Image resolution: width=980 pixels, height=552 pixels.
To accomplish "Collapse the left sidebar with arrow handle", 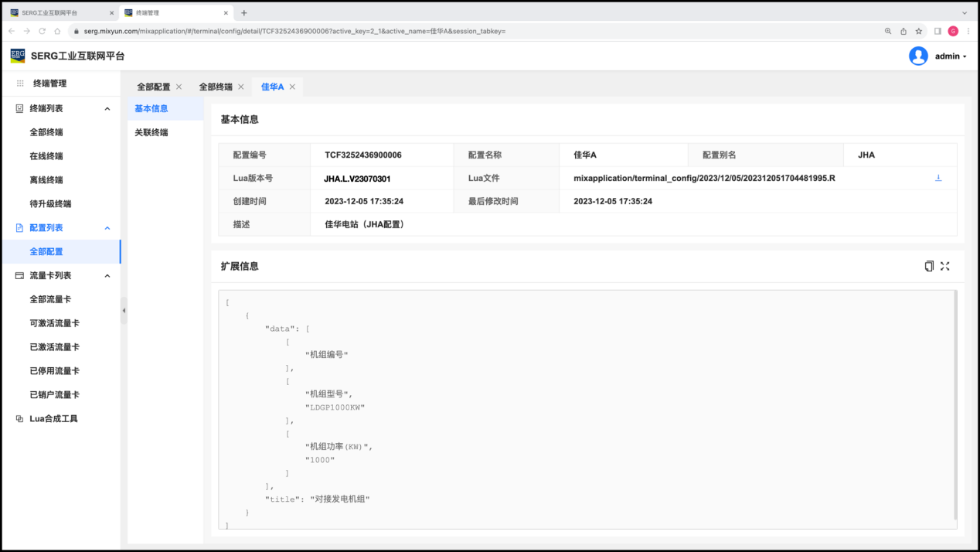I will pyautogui.click(x=124, y=311).
